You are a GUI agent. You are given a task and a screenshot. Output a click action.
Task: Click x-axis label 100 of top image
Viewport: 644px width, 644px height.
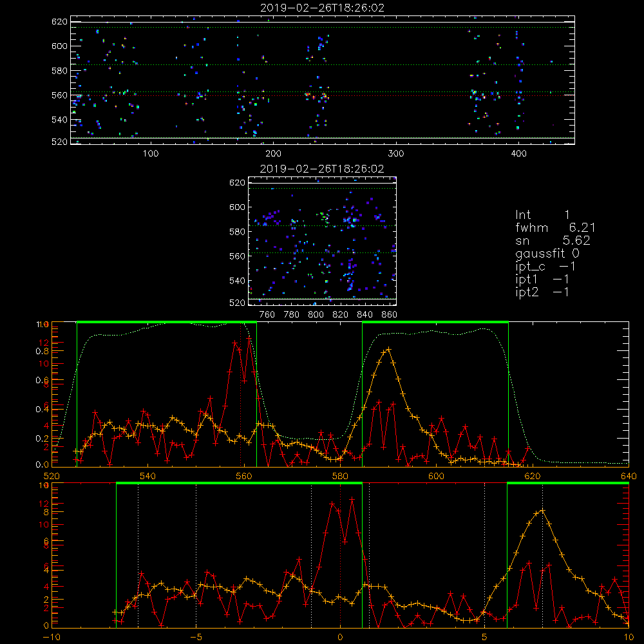tap(151, 154)
